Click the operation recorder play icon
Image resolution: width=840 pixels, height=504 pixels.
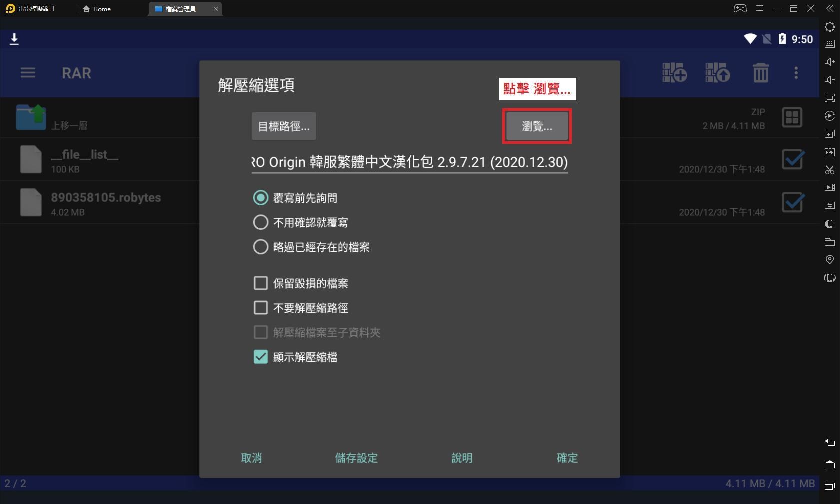[x=829, y=116]
